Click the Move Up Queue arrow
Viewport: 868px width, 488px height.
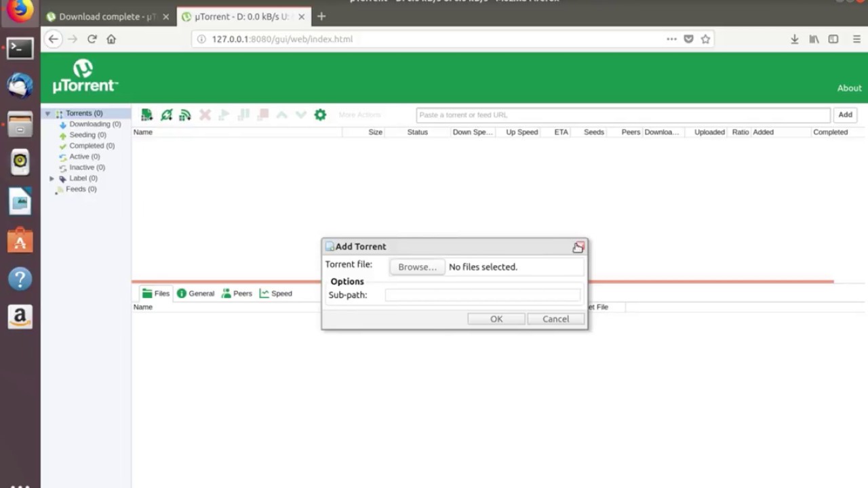(x=281, y=115)
